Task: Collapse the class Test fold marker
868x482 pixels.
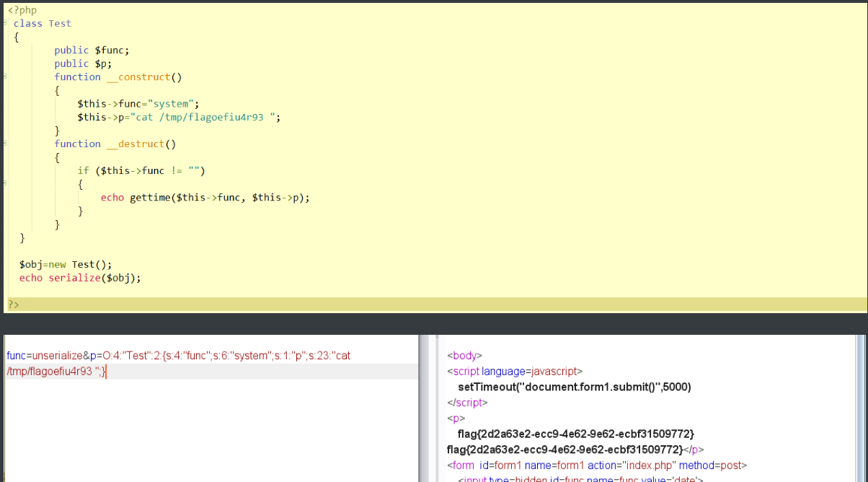Action: pos(4,23)
